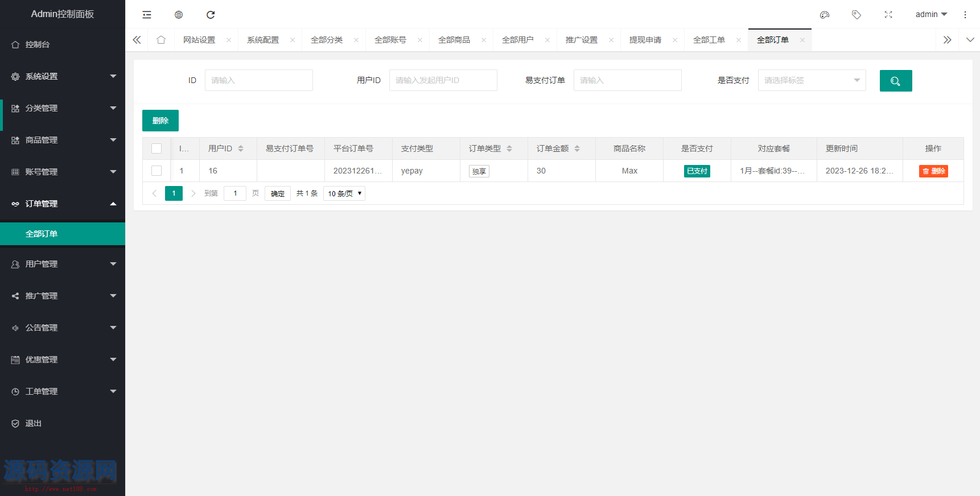The height and width of the screenshot is (496, 980).
Task: Close the 推广设置 tab
Action: click(x=611, y=40)
